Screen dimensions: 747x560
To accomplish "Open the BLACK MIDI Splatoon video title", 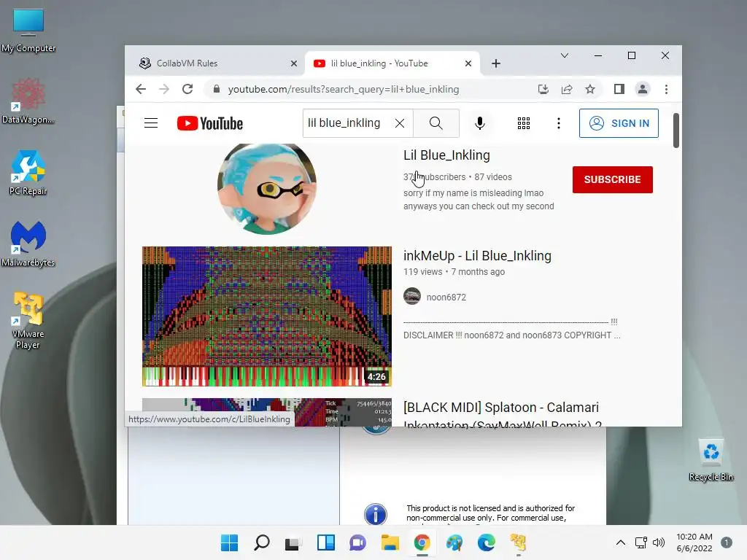I will tap(502, 415).
